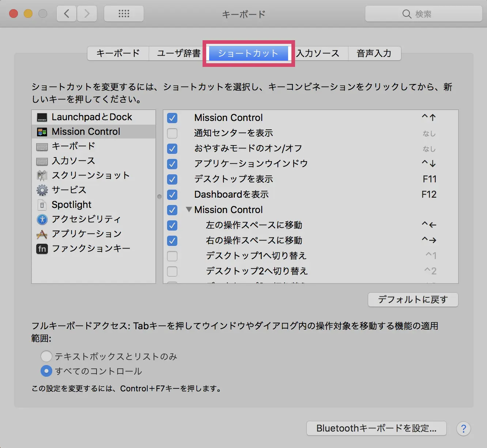Collapse the Mission Control disclosure triangle
Screen dimensions: 487x448
click(x=189, y=210)
